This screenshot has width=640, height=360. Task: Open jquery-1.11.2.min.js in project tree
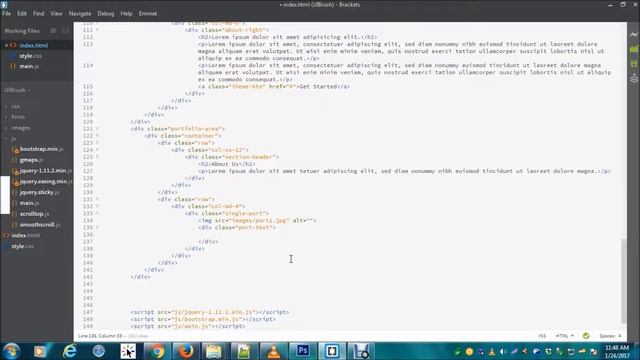point(45,171)
